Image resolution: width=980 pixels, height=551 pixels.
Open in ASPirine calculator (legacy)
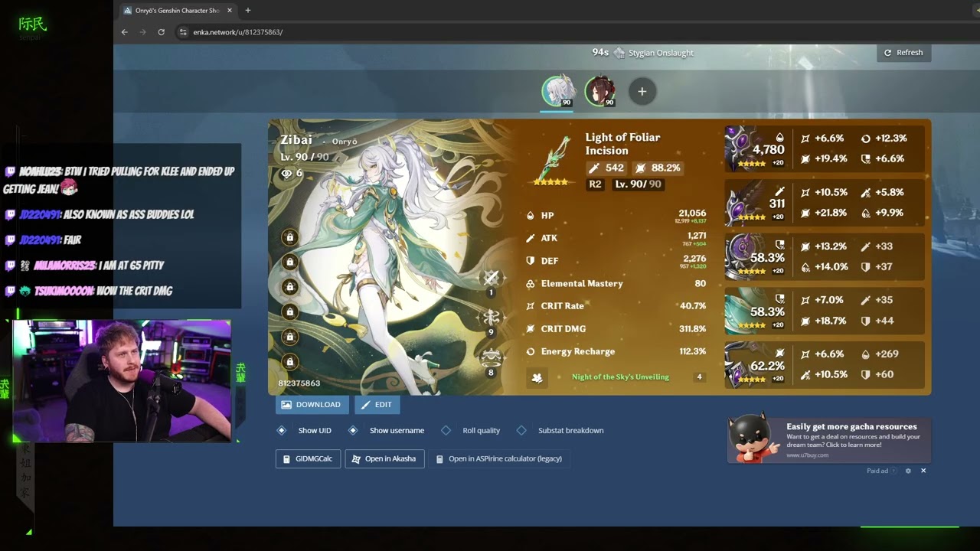[499, 458]
